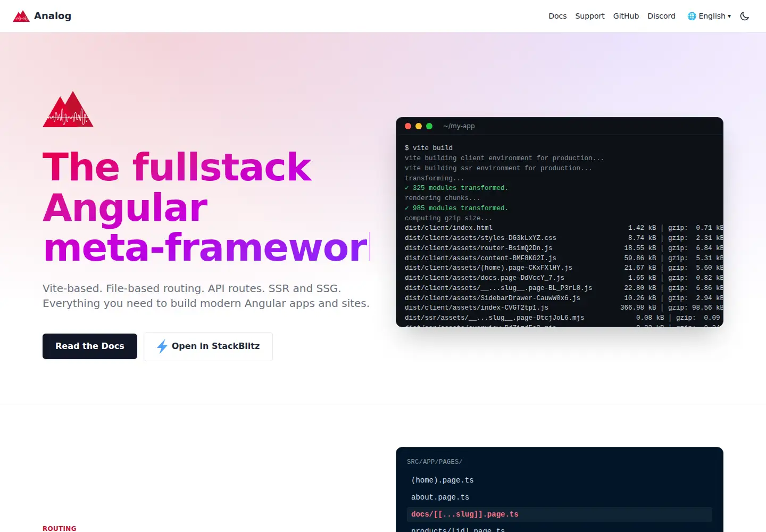766x532 pixels.
Task: Open the English language dropdown
Action: [x=709, y=16]
